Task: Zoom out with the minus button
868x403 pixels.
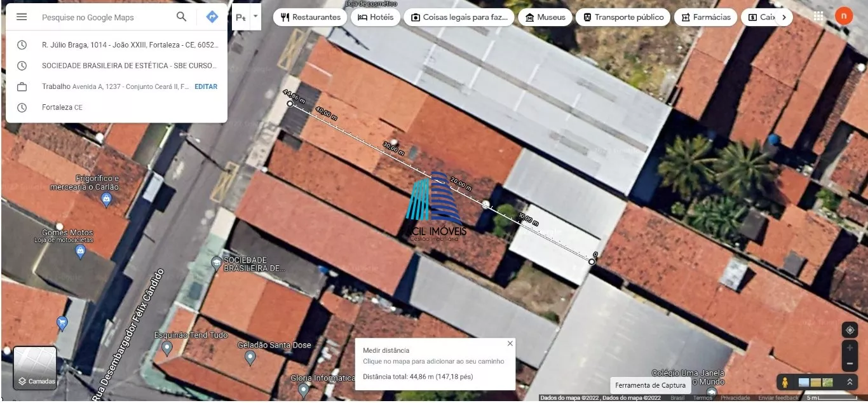Action: click(850, 364)
